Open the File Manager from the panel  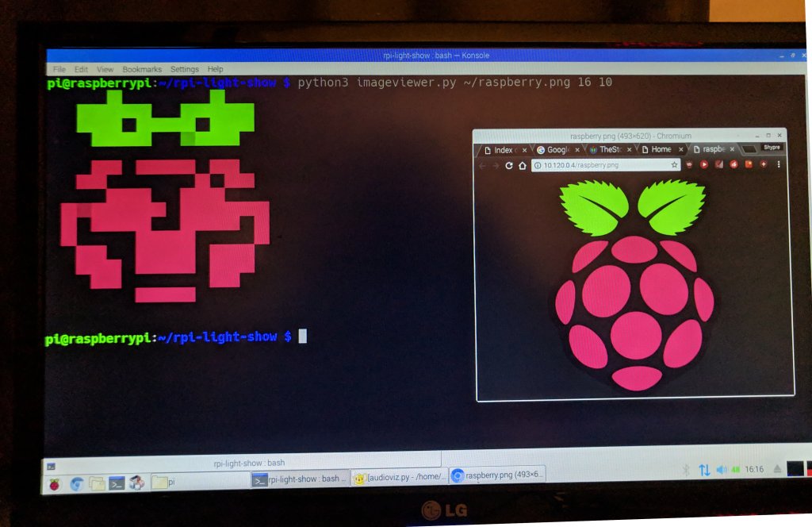coord(97,483)
